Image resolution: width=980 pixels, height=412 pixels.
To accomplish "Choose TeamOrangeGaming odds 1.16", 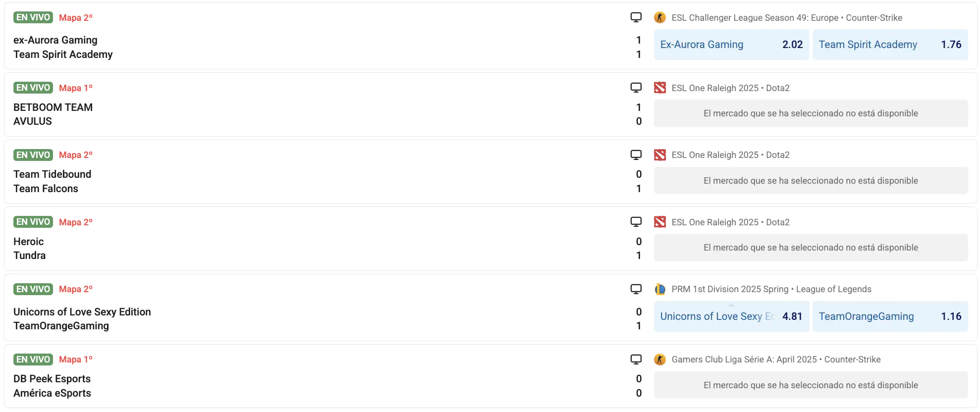I will coord(889,316).
